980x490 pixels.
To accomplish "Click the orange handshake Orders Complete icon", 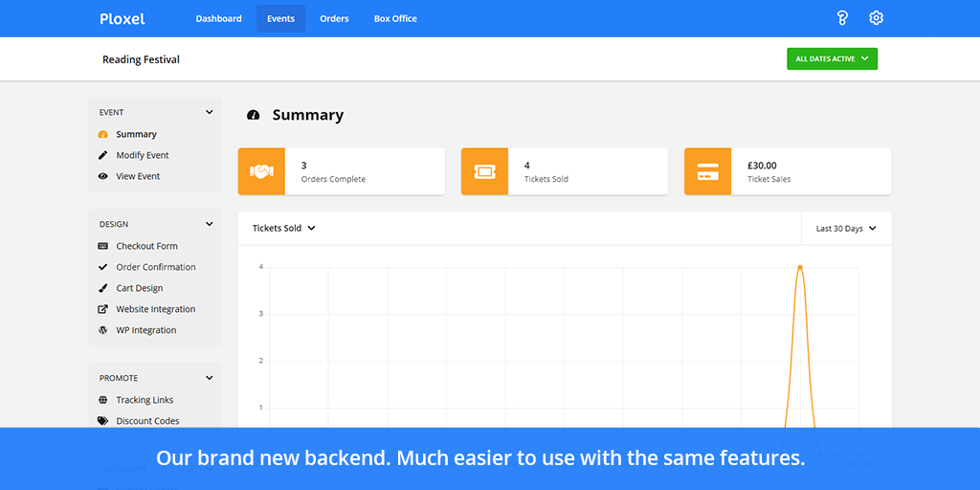I will tap(261, 171).
